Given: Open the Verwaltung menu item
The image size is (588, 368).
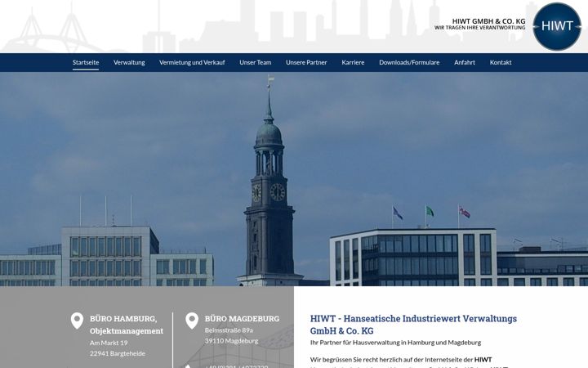Looking at the screenshot, I should click(x=129, y=62).
